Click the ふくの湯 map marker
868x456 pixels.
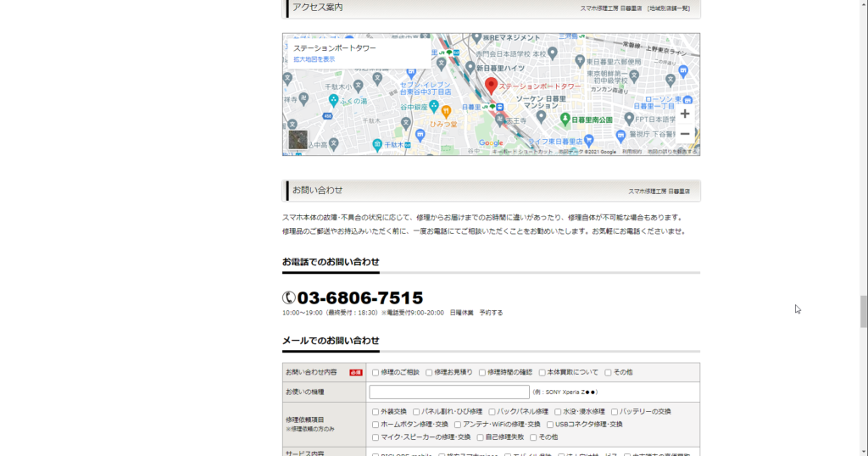332,100
